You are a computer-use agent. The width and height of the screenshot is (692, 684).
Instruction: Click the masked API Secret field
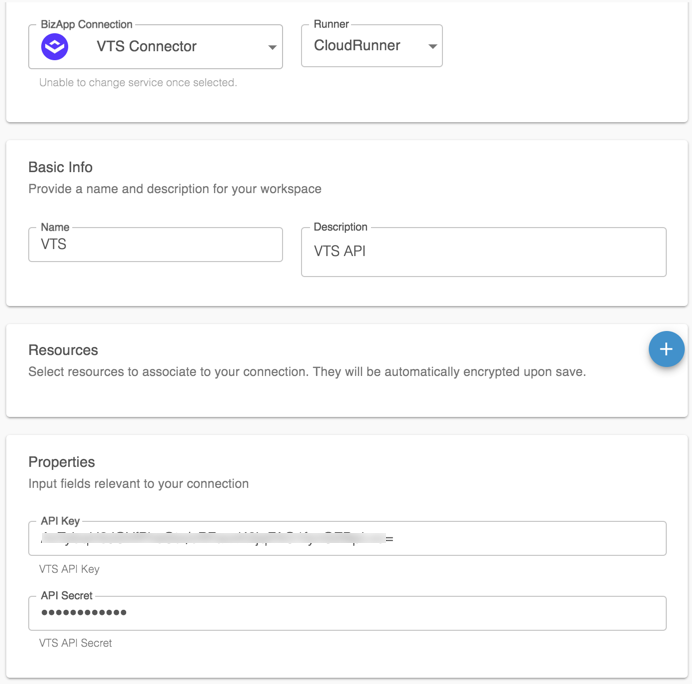[x=347, y=613]
